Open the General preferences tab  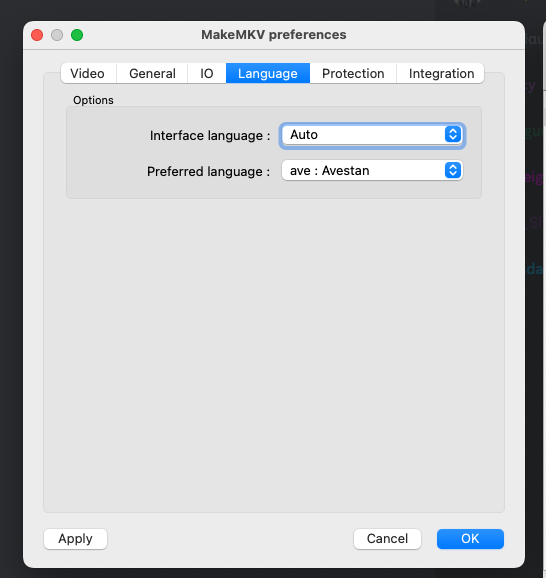pos(152,73)
